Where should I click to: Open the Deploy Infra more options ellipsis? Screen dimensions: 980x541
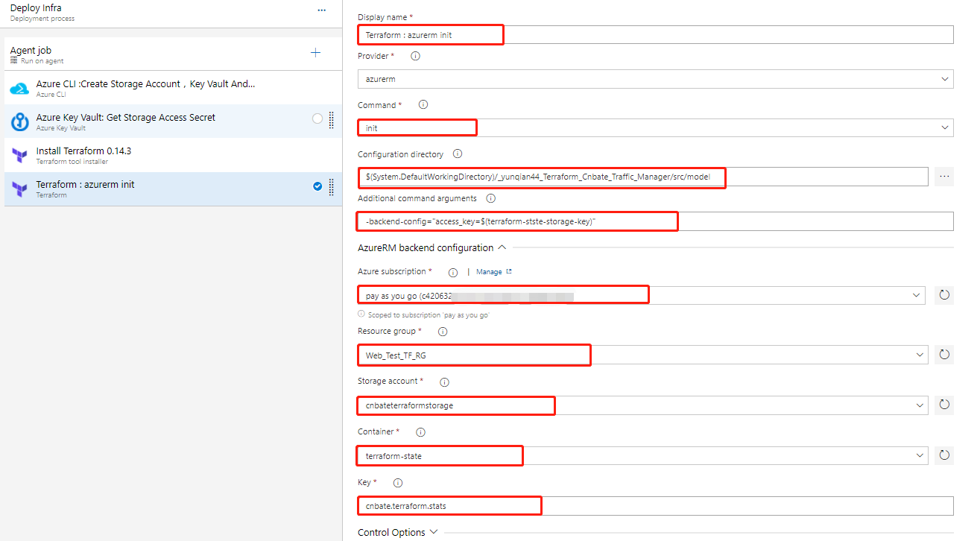[x=321, y=10]
